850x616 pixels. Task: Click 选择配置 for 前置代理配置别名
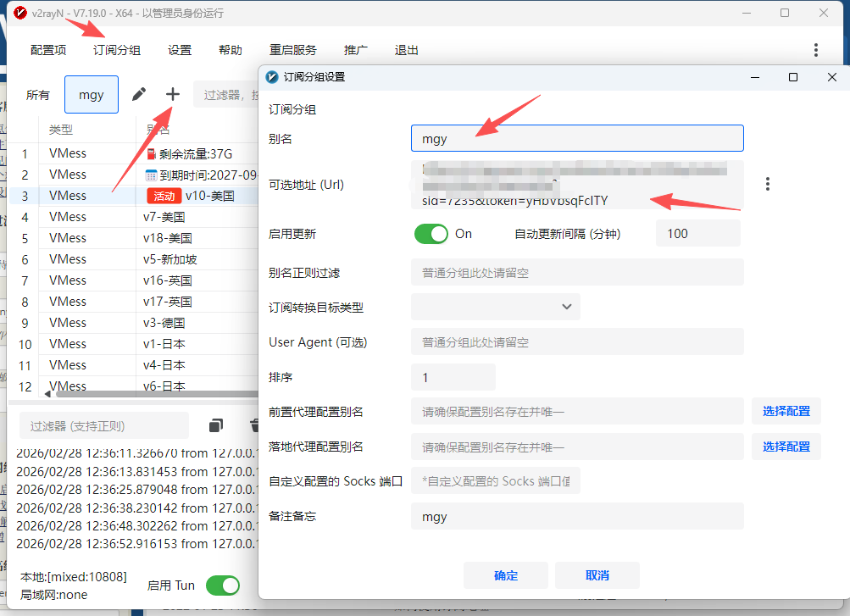click(x=786, y=411)
